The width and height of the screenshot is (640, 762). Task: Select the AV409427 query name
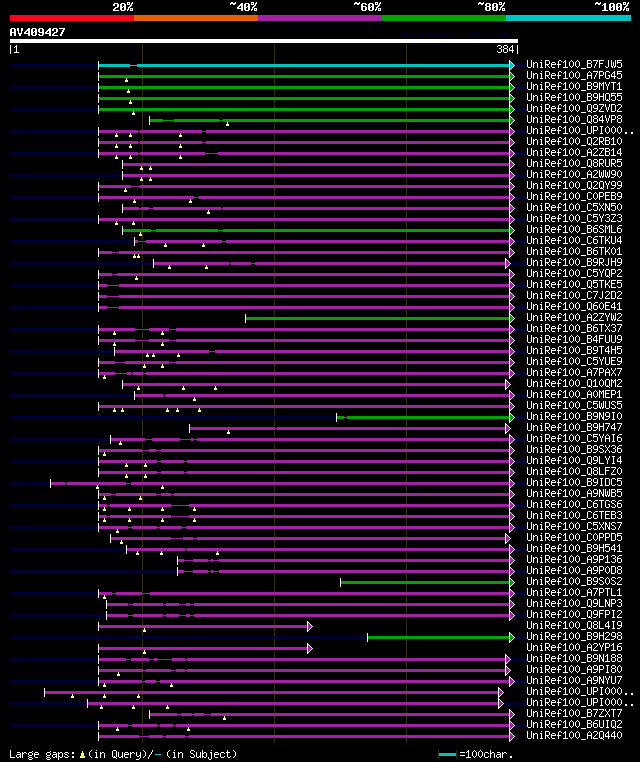37,32
